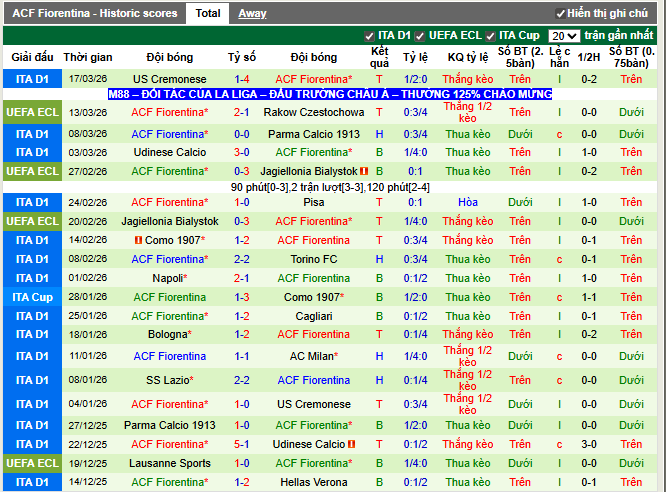Click UEFA ECL badge on 18/12/25 row
The width and height of the screenshot is (666, 492).
pos(33,463)
